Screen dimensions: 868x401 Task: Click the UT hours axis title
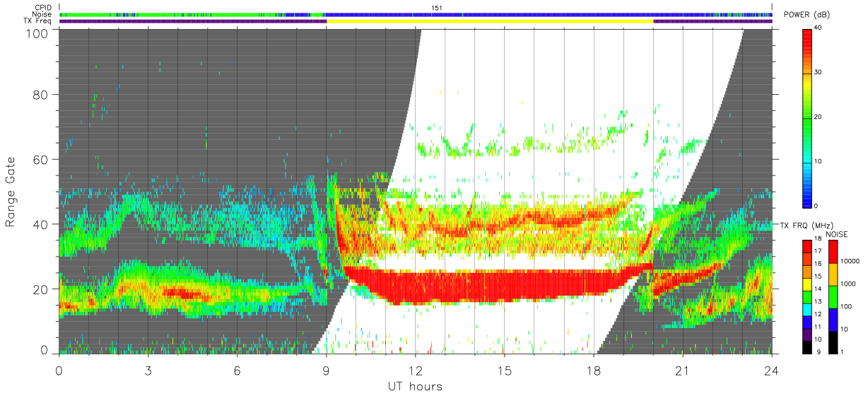[x=415, y=386]
